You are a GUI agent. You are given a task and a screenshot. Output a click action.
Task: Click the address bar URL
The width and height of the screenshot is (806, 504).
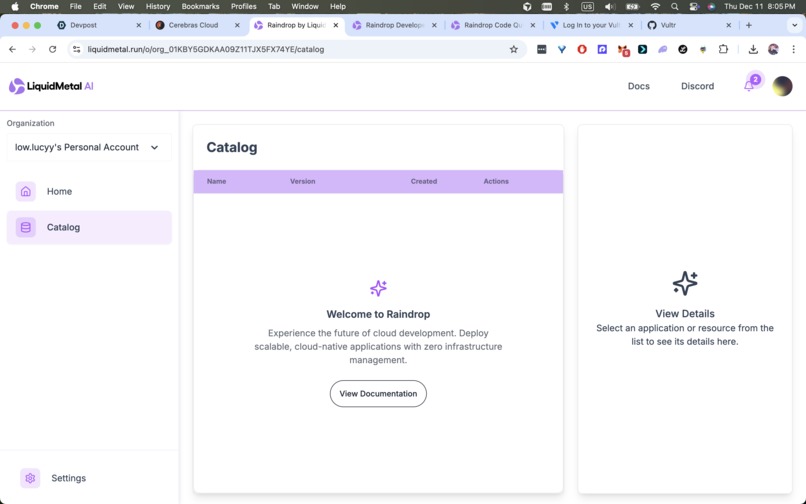206,49
